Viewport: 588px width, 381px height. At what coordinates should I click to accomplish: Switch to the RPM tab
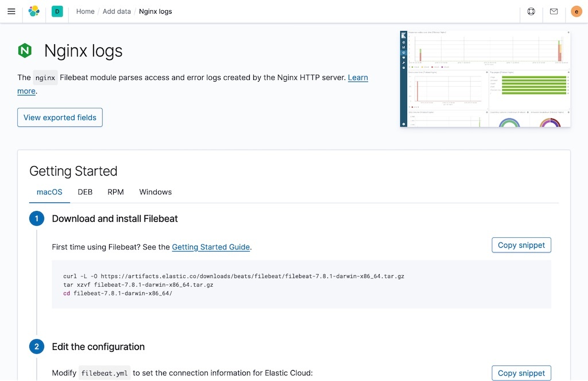tap(115, 192)
